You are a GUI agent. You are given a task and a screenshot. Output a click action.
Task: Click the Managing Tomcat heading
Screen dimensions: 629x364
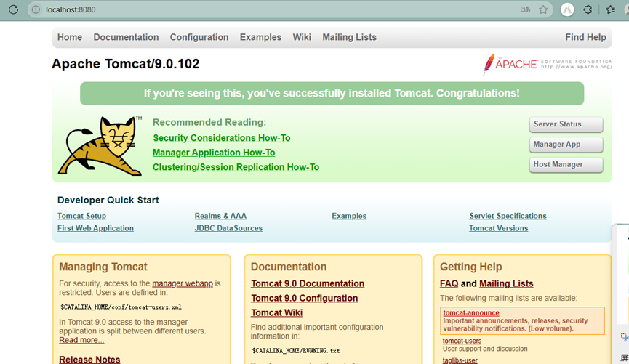click(x=103, y=267)
